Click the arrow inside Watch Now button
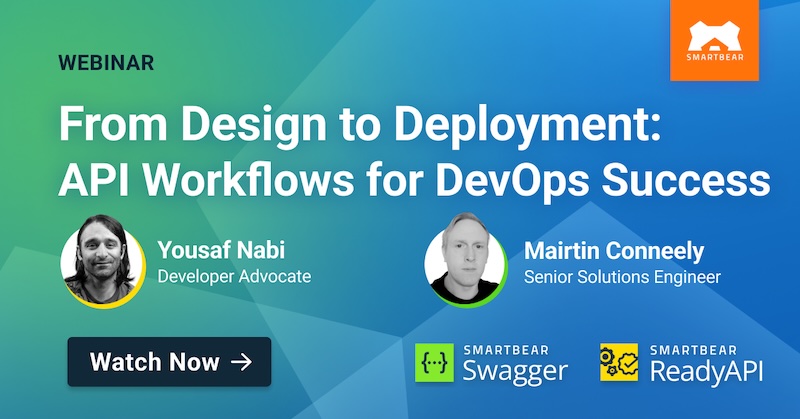The width and height of the screenshot is (800, 419). pos(241,362)
